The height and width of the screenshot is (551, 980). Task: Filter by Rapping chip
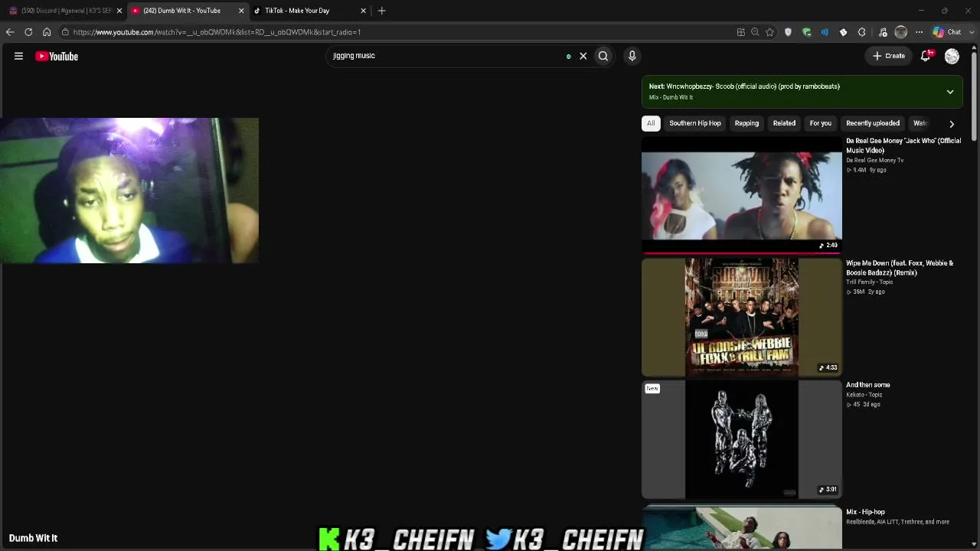point(746,123)
